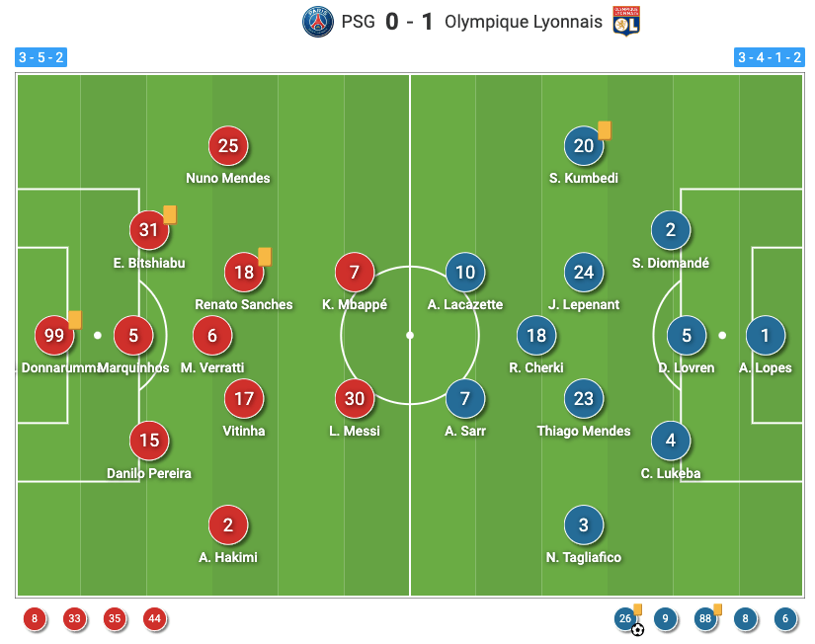Viewport: 815px width, 644px height.
Task: Select Messi's number 30 player marker
Action: point(355,399)
